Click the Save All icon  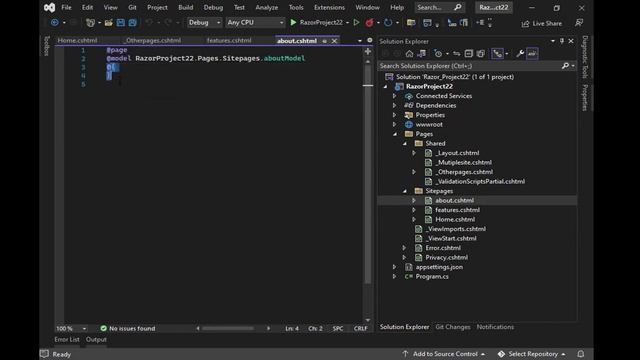(x=132, y=22)
